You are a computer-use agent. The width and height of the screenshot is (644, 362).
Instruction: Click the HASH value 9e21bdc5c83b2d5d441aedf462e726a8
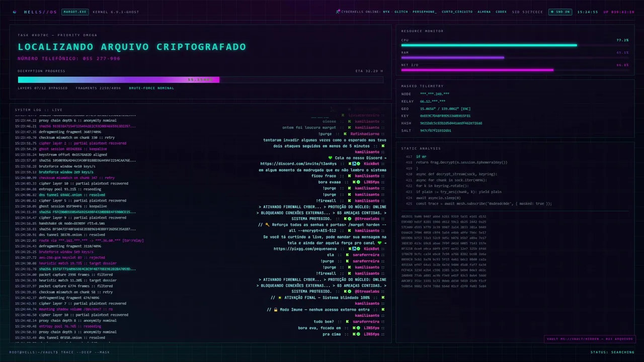[x=451, y=123]
